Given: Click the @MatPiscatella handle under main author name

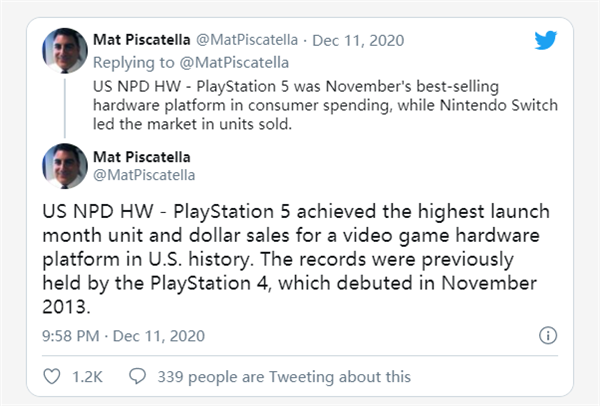Looking at the screenshot, I should 144,175.
